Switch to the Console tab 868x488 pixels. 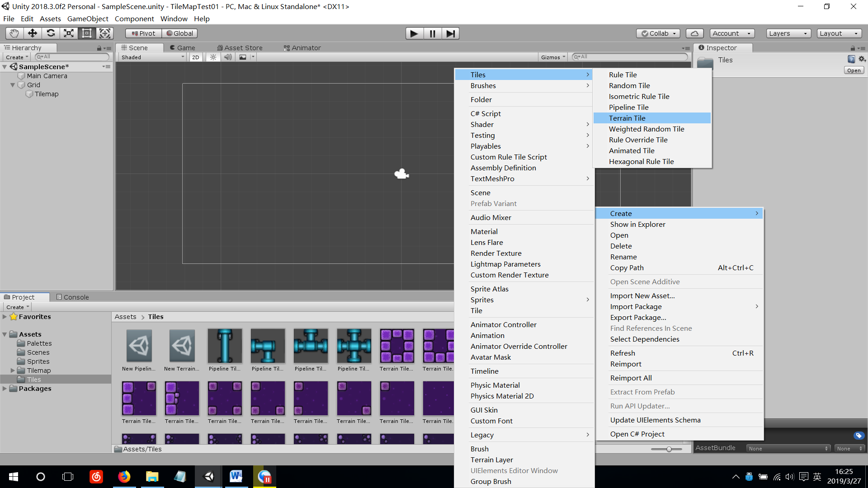(x=72, y=297)
